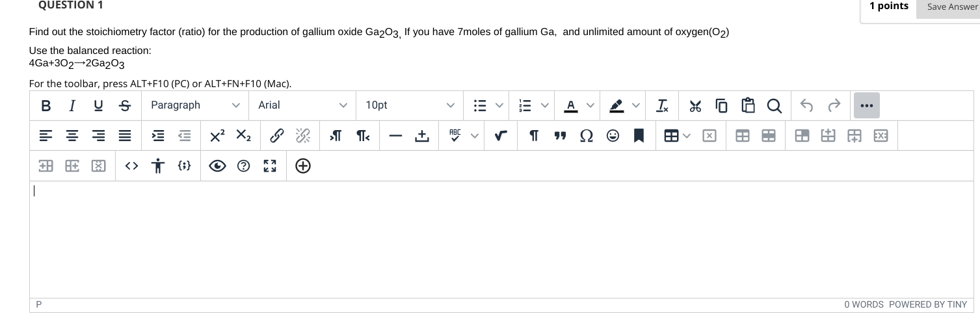The image size is (980, 318).
Task: Open HTML source code view
Action: [x=131, y=166]
